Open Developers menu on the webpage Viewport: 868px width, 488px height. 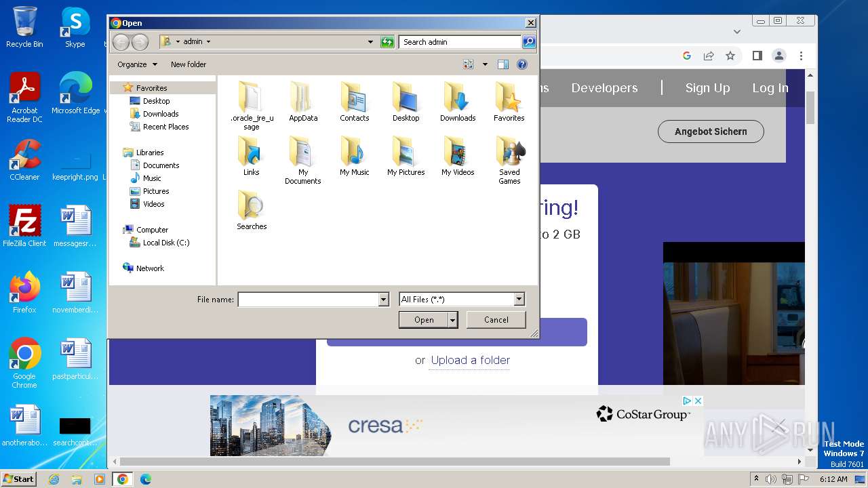[x=604, y=88]
